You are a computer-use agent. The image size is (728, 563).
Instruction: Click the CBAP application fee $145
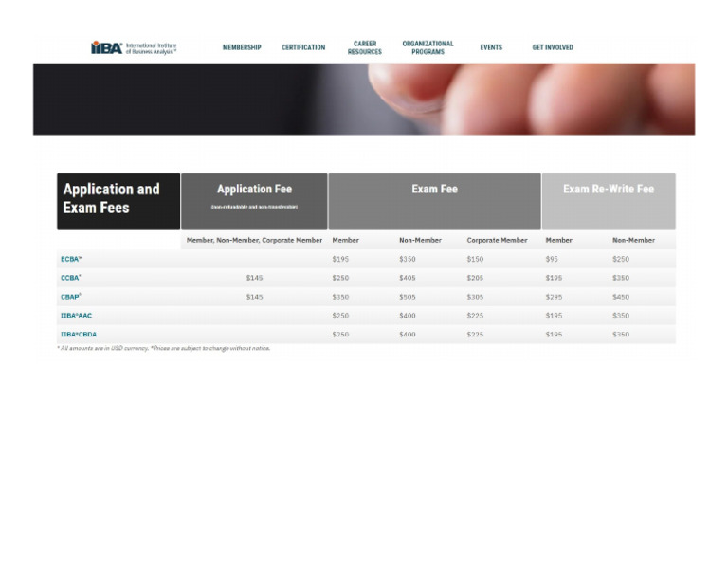254,297
